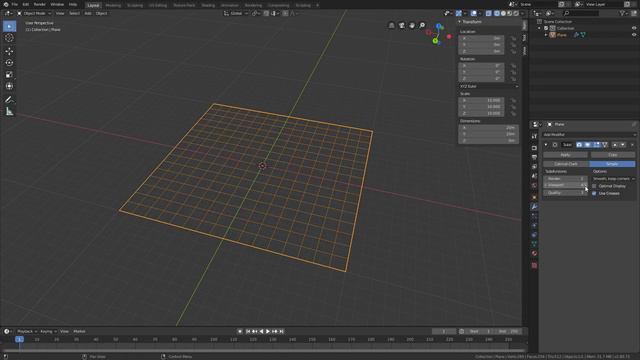
Task: Open the Render menu
Action: [x=40, y=4]
